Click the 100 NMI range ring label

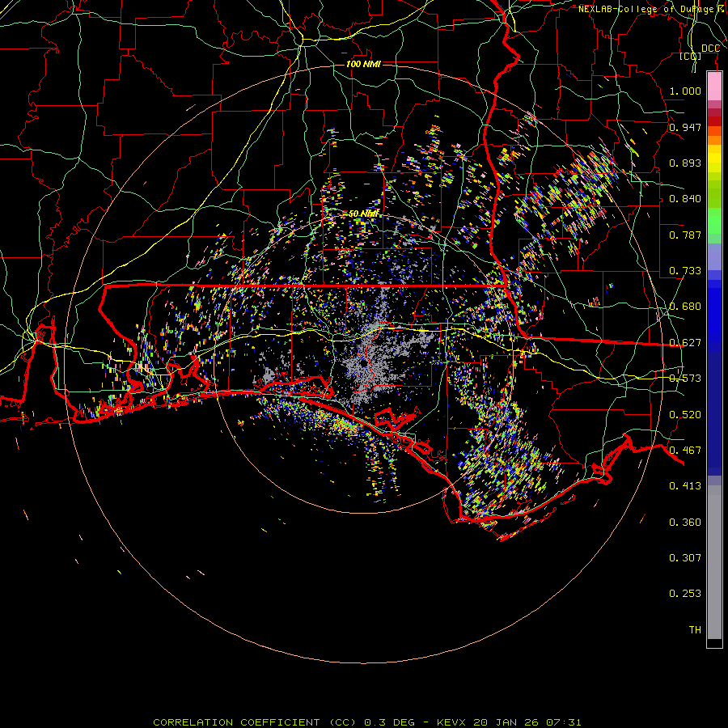pos(363,64)
